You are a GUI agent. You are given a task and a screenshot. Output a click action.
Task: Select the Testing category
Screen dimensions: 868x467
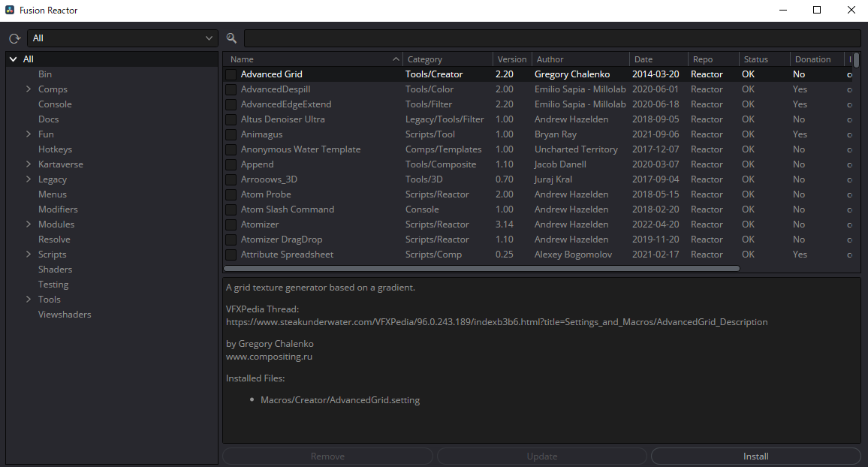point(53,285)
